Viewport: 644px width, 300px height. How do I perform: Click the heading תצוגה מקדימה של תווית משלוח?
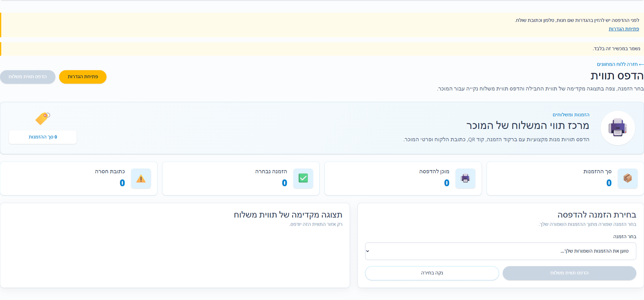[288, 215]
